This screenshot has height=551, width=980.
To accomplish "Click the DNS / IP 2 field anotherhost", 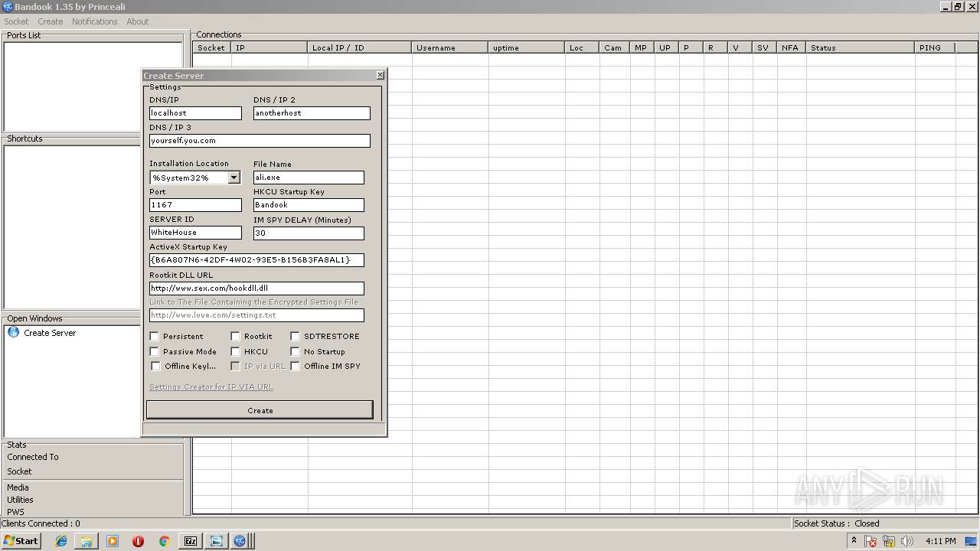I will click(312, 113).
